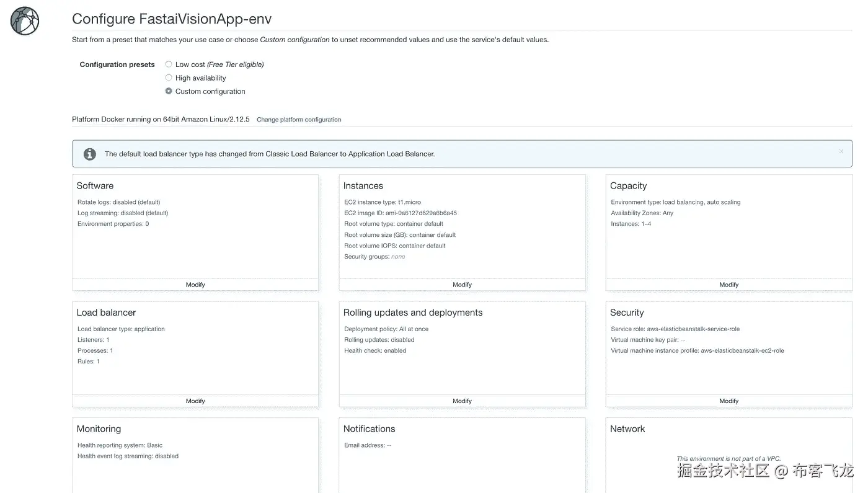This screenshot has height=493, width=868.
Task: Click the Network card heading
Action: coord(627,429)
